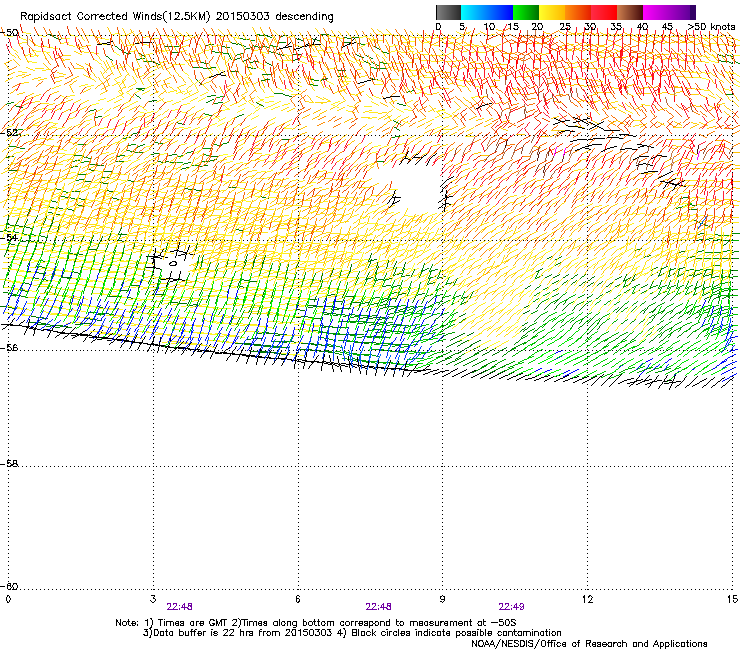
Task: Click the '3' longitude axis label
Action: (153, 599)
